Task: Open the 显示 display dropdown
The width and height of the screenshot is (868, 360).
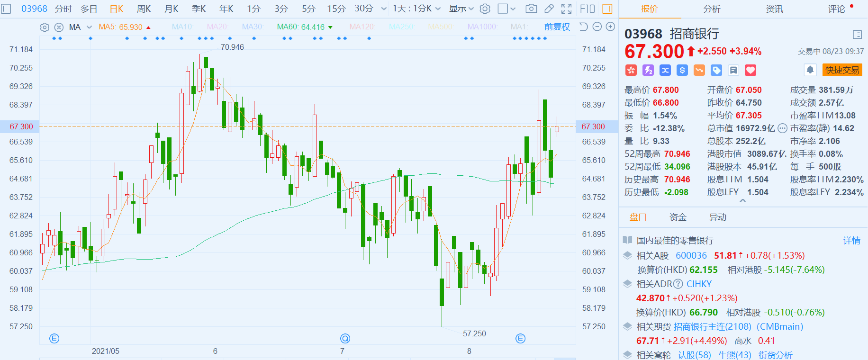Action: tap(461, 9)
